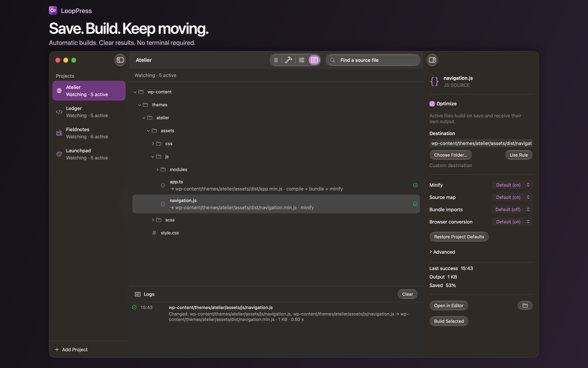Click the LoopPress infinity logo
This screenshot has height=368, width=588.
(53, 10)
